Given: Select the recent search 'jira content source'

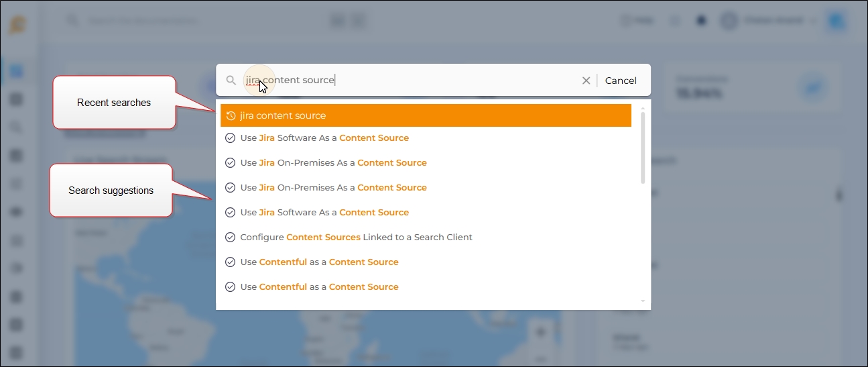Looking at the screenshot, I should tap(426, 115).
